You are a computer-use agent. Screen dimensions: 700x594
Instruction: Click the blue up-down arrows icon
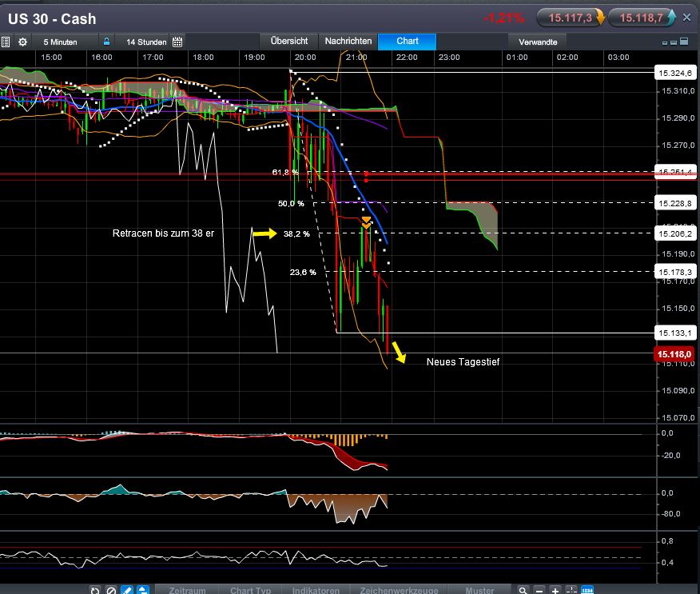(143, 590)
